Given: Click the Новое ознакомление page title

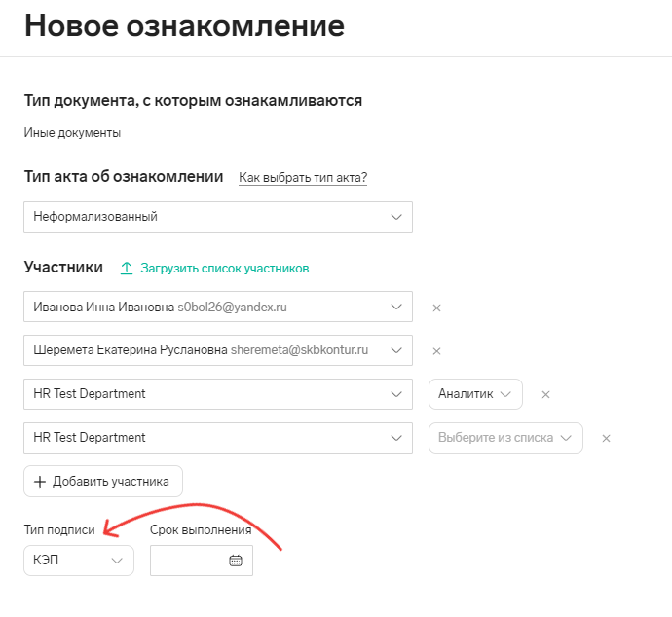Looking at the screenshot, I should click(x=185, y=25).
